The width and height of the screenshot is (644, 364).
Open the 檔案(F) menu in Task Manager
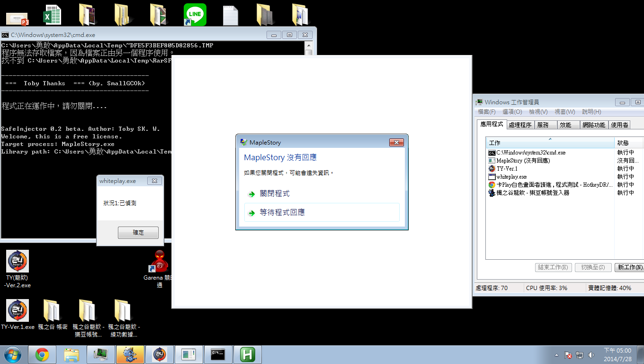487,112
